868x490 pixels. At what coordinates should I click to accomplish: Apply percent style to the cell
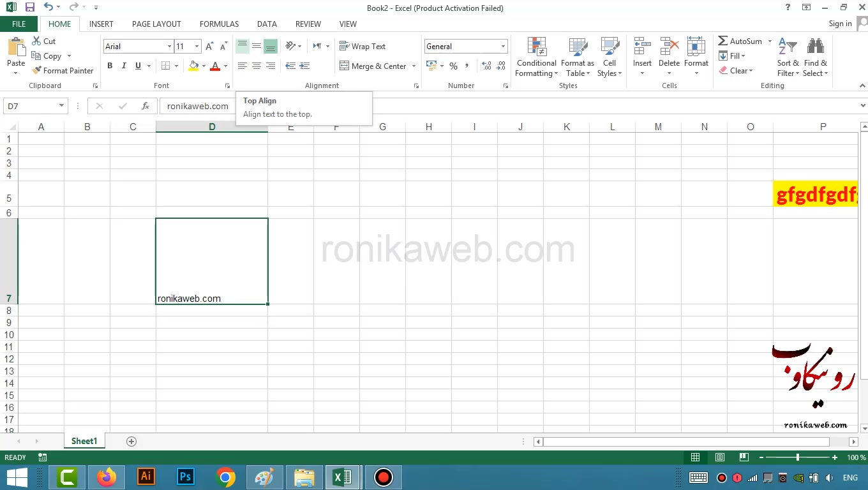point(453,66)
